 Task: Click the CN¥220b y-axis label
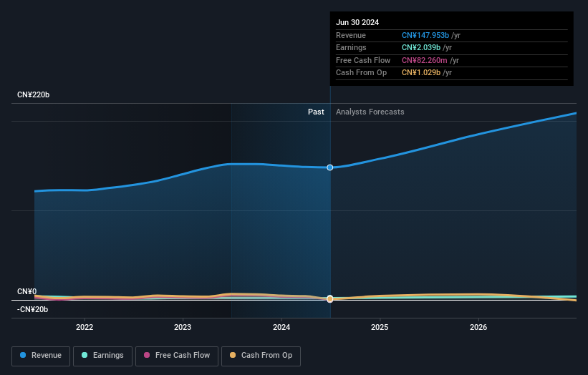click(x=34, y=94)
